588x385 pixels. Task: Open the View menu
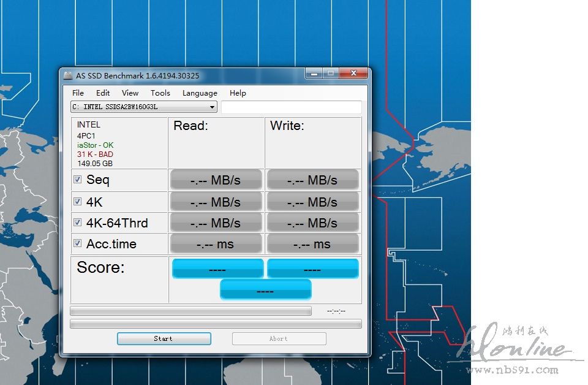[130, 93]
